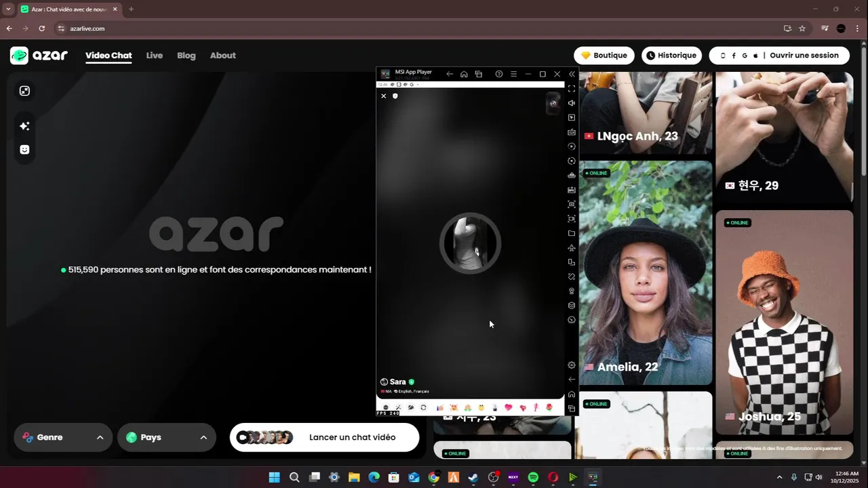Close the Azar video chat with X

pyautogui.click(x=384, y=96)
